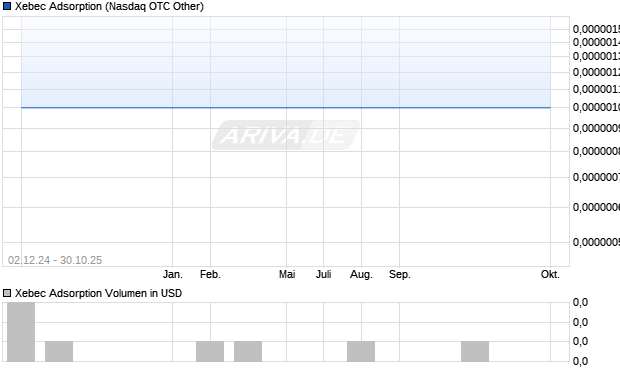Select the 'Okt.' axis label
Screen dimensions: 620x371
tap(550, 274)
